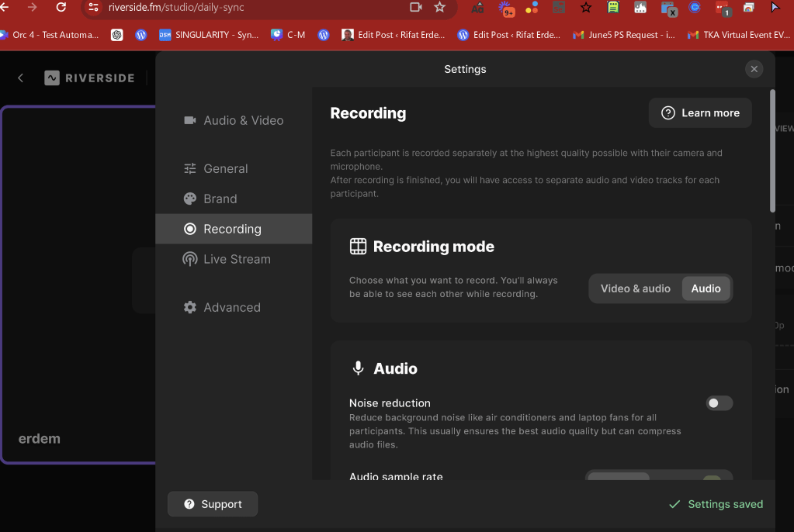The width and height of the screenshot is (794, 532).
Task: Click the Recording circle icon in sidebar
Action: 190,229
